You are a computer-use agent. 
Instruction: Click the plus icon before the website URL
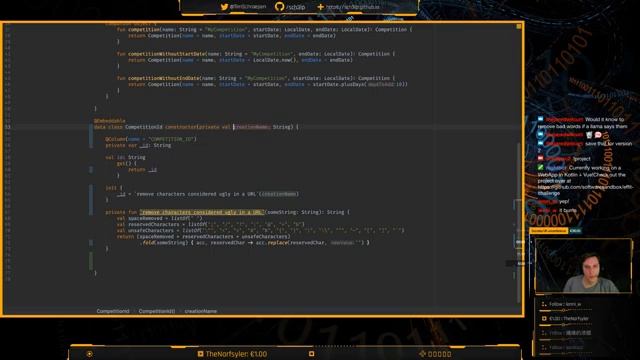[320, 7]
